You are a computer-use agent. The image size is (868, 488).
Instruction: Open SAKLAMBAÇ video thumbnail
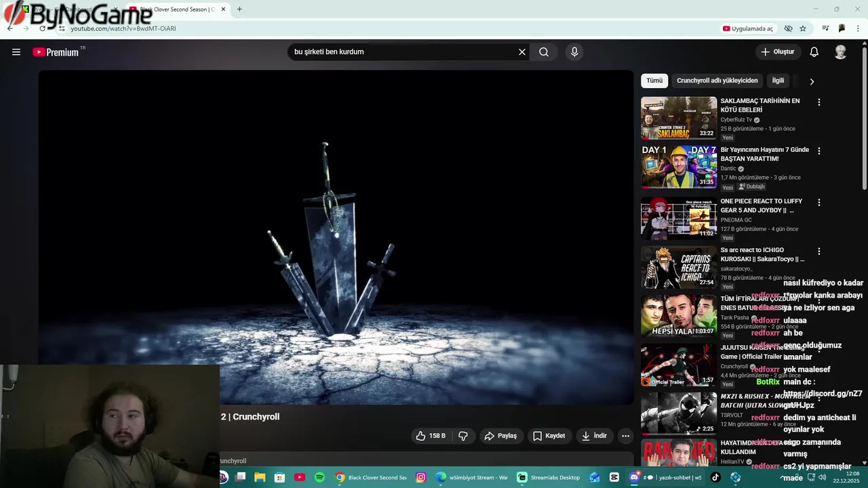[679, 118]
